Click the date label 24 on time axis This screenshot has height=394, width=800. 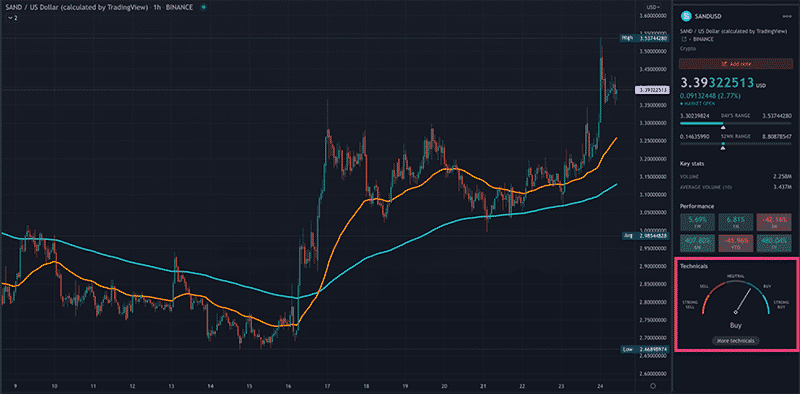coord(600,386)
